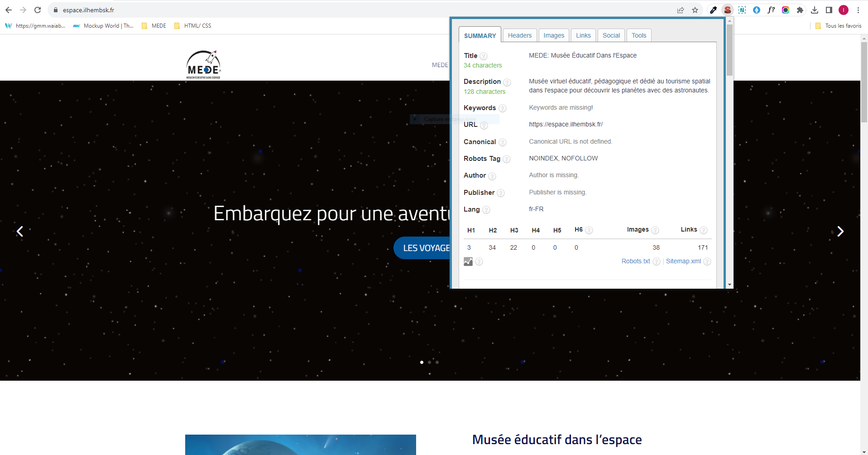This screenshot has width=868, height=455.
Task: Go to next carousel slide arrow
Action: point(840,232)
